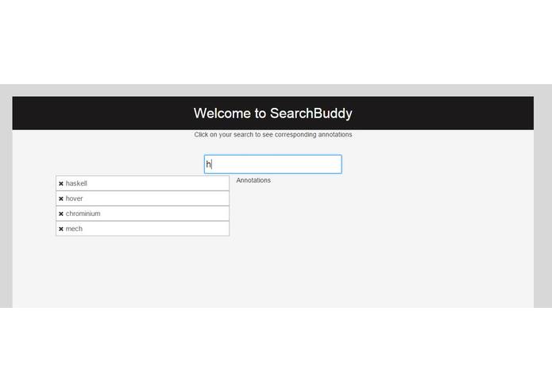Image resolution: width=552 pixels, height=392 pixels.
Task: Open annotations for haskell search
Action: [143, 183]
